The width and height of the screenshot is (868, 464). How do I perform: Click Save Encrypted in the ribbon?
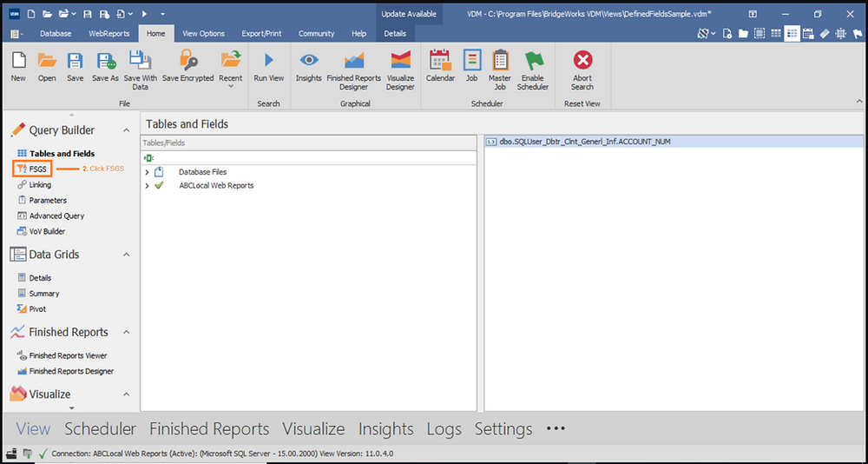[188, 67]
